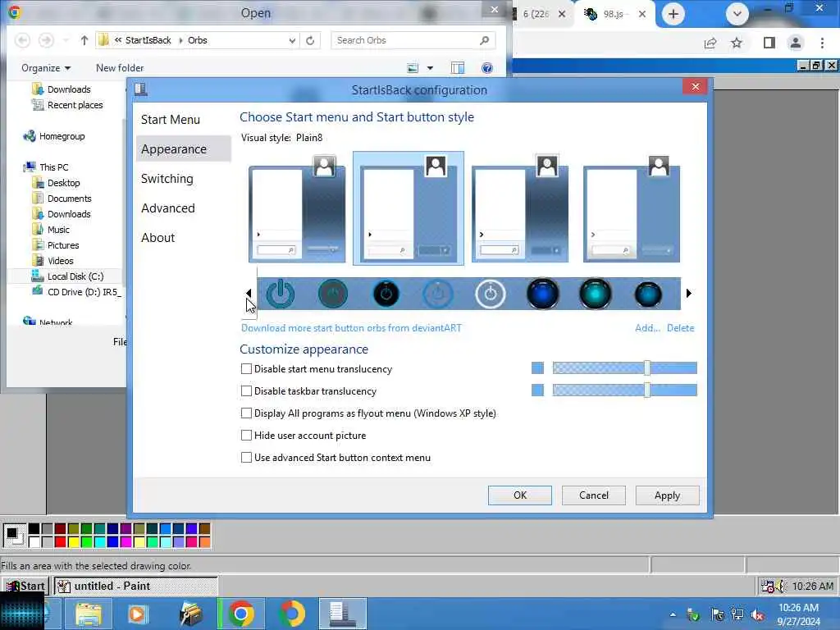The height and width of the screenshot is (630, 840).
Task: Click the Add... orb link
Action: point(647,328)
